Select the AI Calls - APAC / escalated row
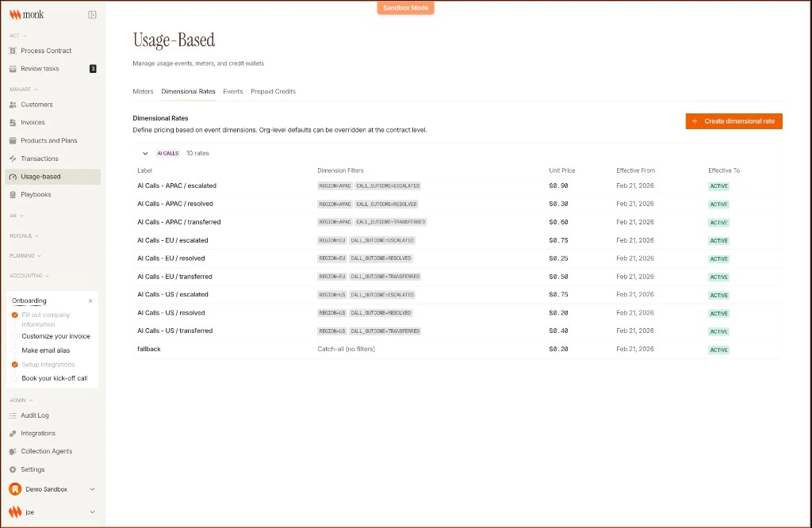The image size is (812, 528). click(457, 186)
